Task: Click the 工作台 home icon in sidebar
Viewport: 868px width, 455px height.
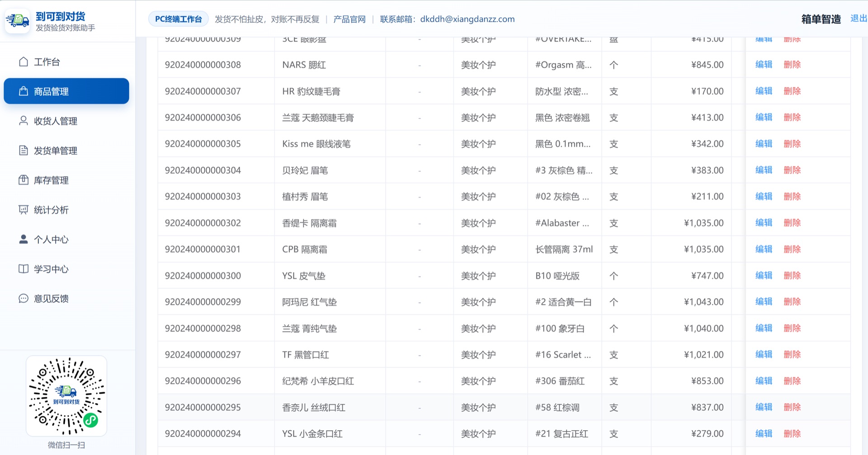Action: 24,62
